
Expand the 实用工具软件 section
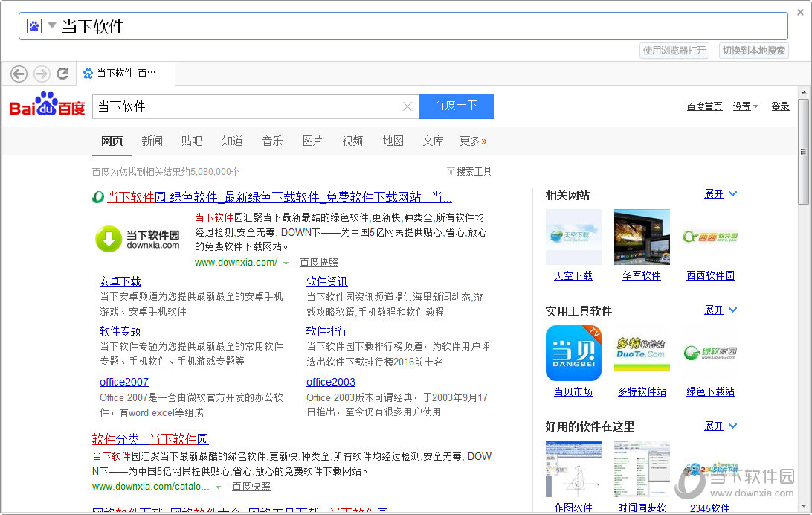720,310
